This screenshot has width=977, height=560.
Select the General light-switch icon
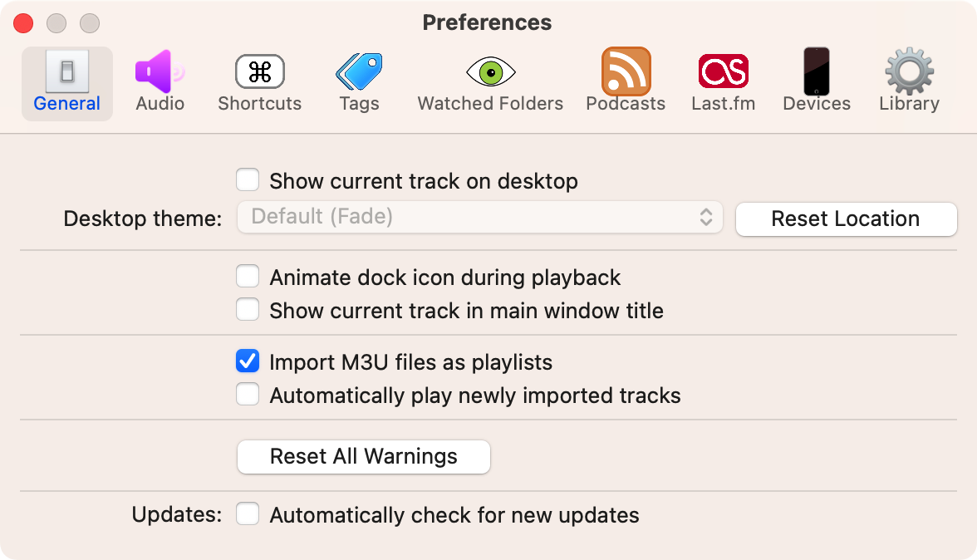pyautogui.click(x=67, y=71)
